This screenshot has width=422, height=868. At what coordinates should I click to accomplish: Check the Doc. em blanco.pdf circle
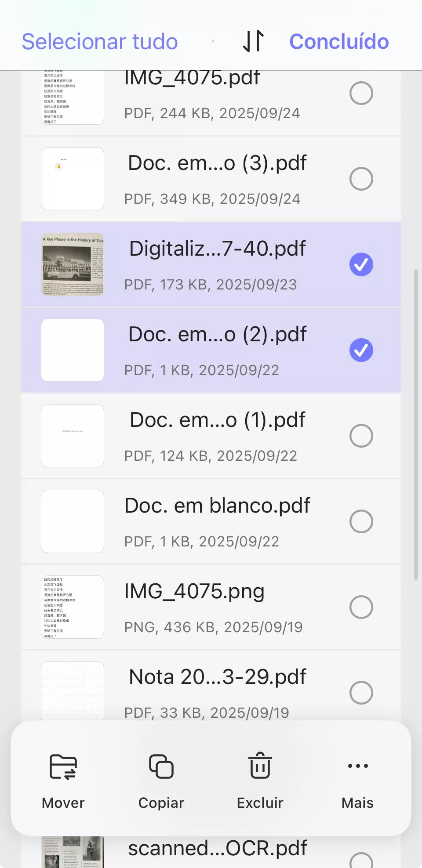pos(361,521)
